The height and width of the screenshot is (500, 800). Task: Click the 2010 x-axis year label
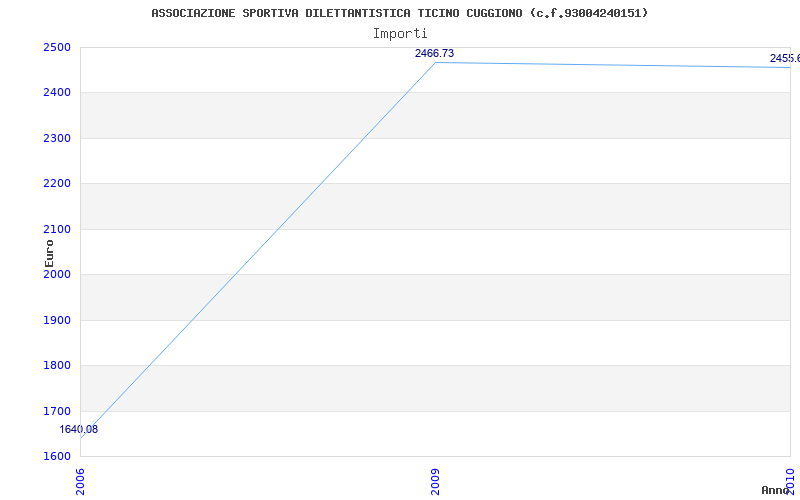pyautogui.click(x=790, y=482)
